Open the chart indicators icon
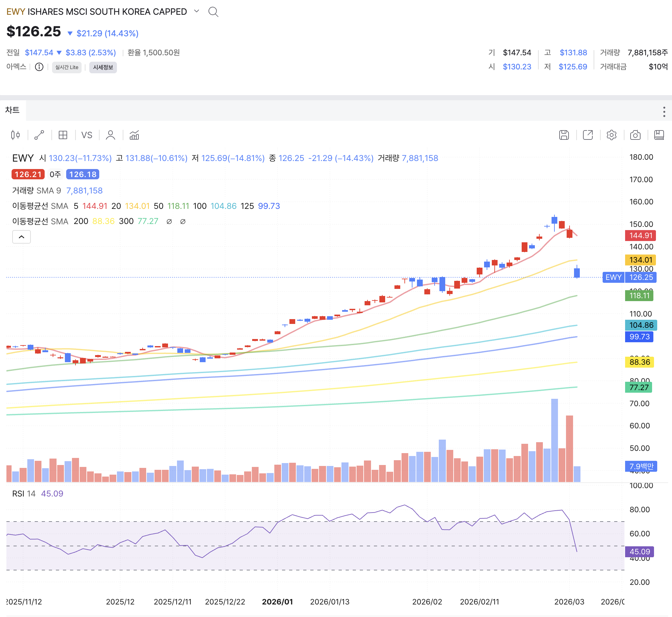The height and width of the screenshot is (617, 672). pyautogui.click(x=134, y=135)
